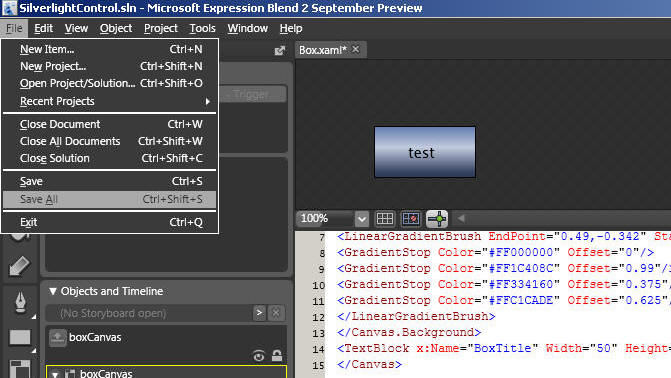
Task: Click Save in File menu
Action: [x=110, y=181]
